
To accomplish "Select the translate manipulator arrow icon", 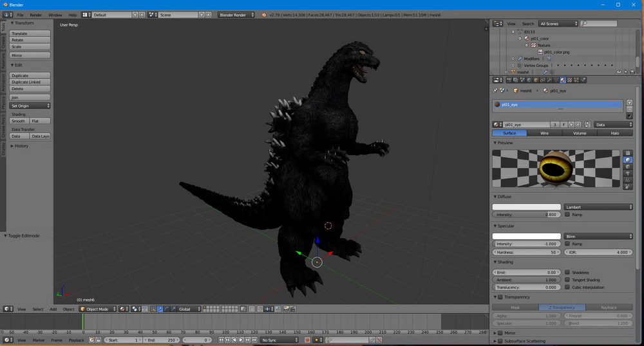I will tap(160, 309).
